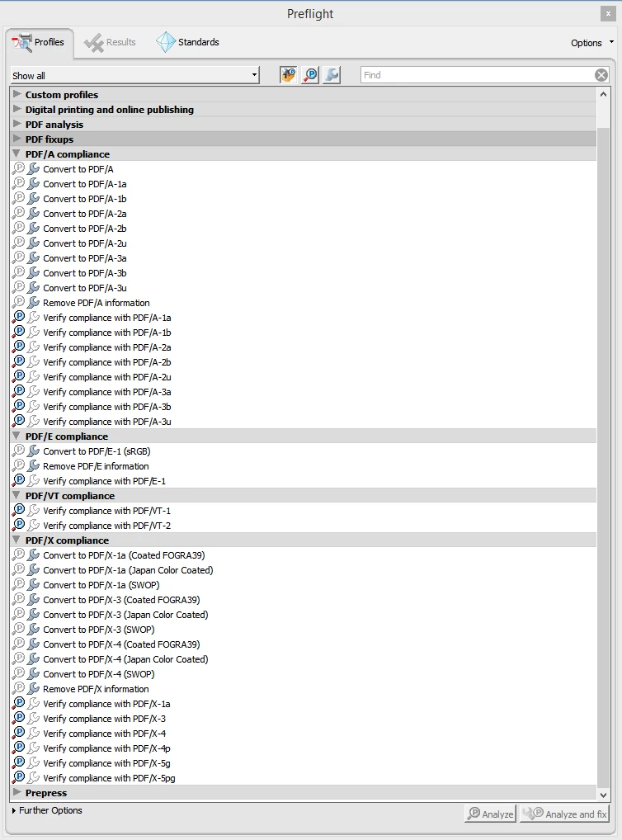Switch to the Profiles tab
The width and height of the screenshot is (622, 840).
point(39,42)
